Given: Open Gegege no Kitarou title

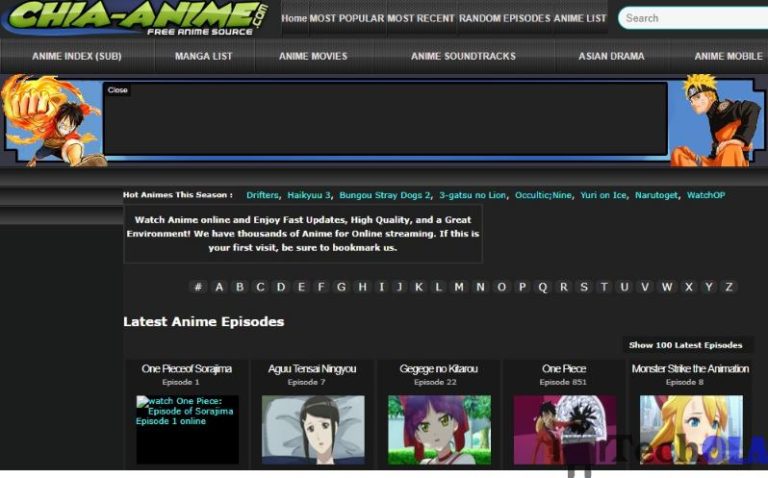Looking at the screenshot, I should (438, 369).
